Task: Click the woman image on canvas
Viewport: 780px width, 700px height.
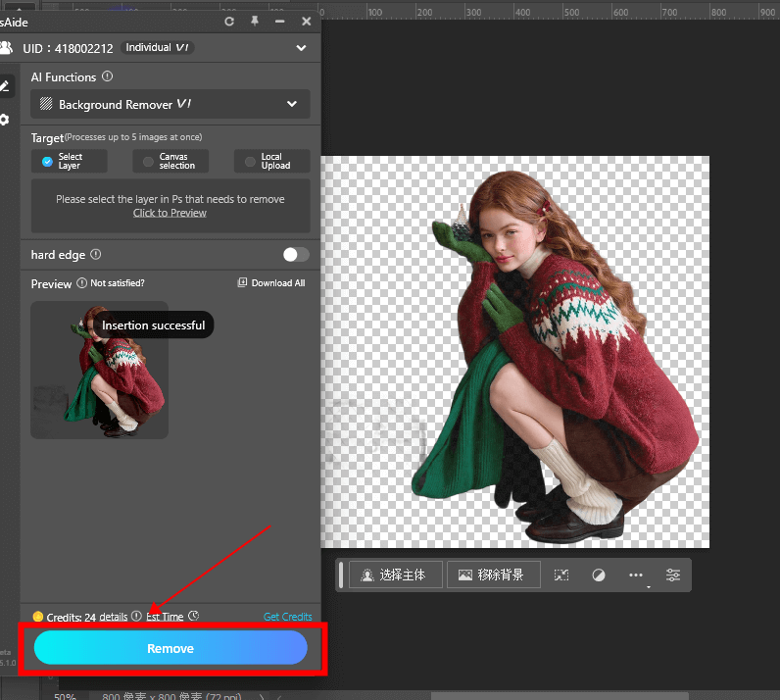Action: 555,359
